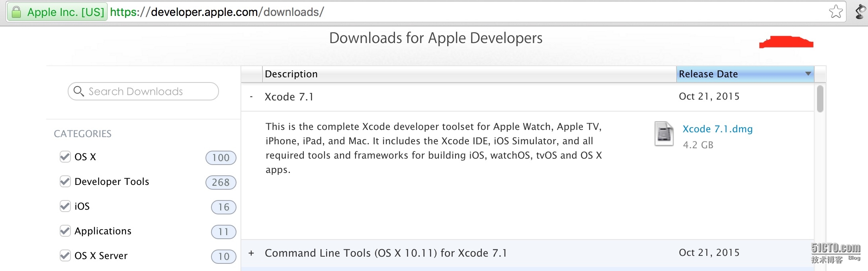Click Command Line Tools for Xcode 7.1 title
868x271 pixels.
pos(386,253)
